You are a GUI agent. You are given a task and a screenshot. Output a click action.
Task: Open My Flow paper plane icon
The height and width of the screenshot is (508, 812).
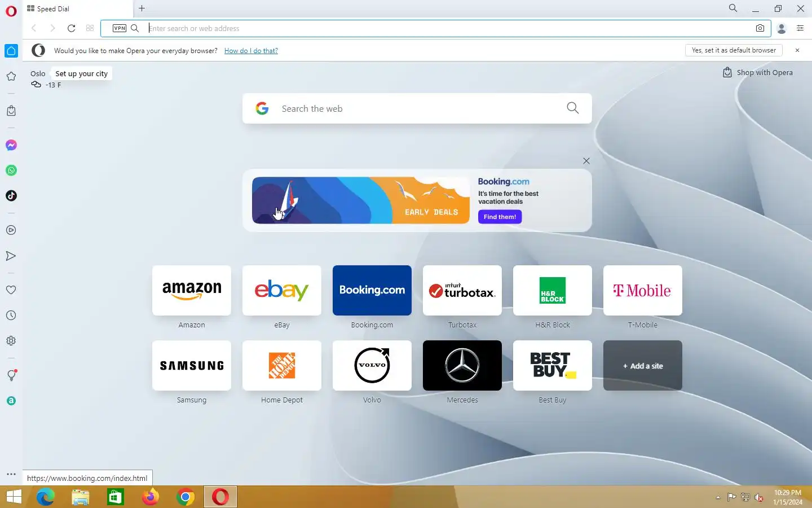(11, 256)
